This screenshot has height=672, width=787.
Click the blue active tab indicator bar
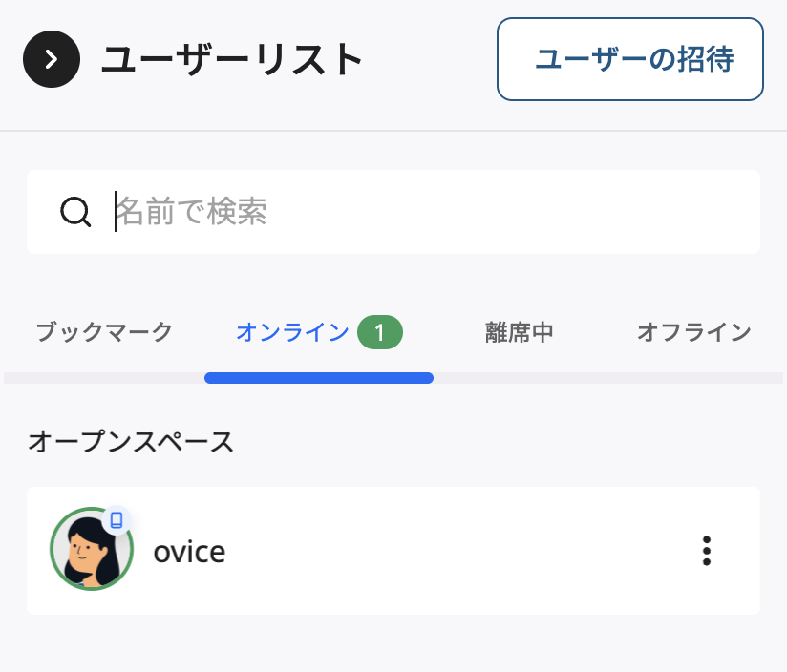coord(318,378)
